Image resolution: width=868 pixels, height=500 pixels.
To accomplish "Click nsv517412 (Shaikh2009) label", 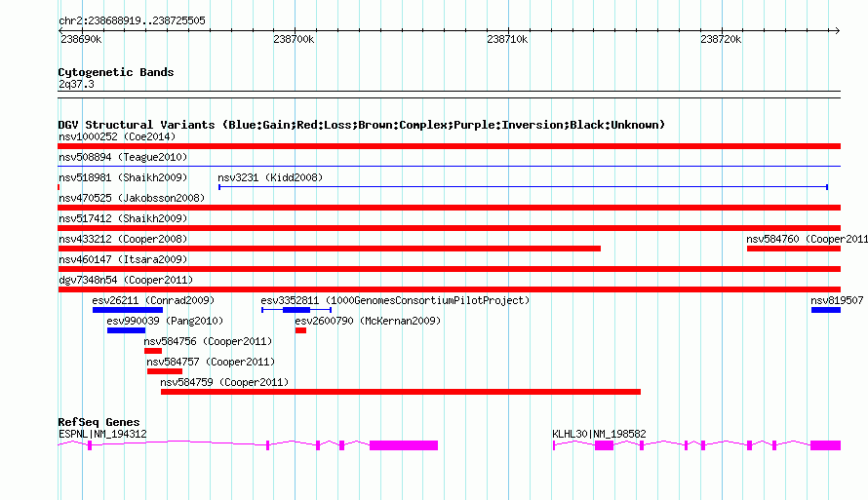I will coord(123,218).
